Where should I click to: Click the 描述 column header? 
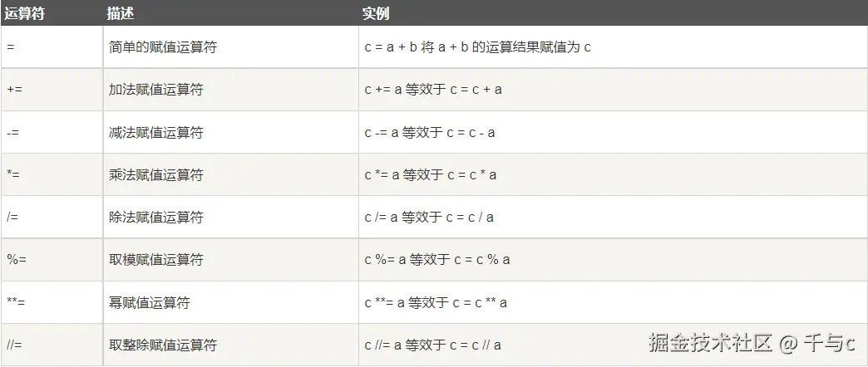[120, 13]
